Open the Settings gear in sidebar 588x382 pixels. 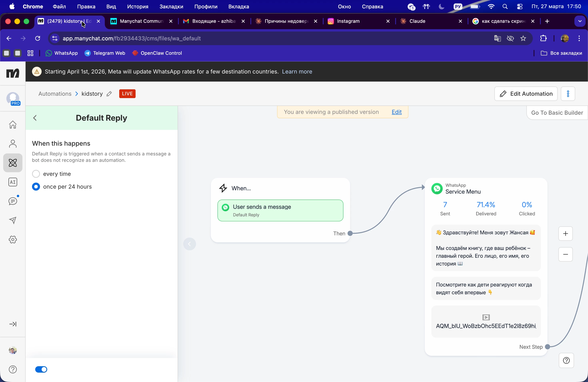[13, 239]
